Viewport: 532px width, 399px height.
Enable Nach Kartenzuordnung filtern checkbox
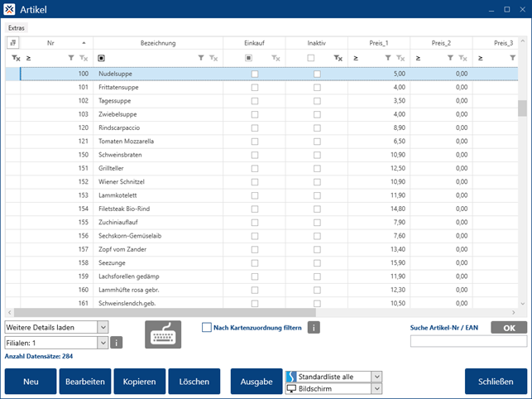[x=207, y=327]
